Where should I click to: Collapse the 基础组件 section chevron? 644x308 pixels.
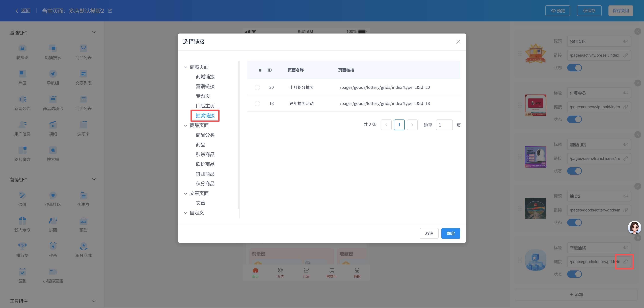pyautogui.click(x=94, y=33)
